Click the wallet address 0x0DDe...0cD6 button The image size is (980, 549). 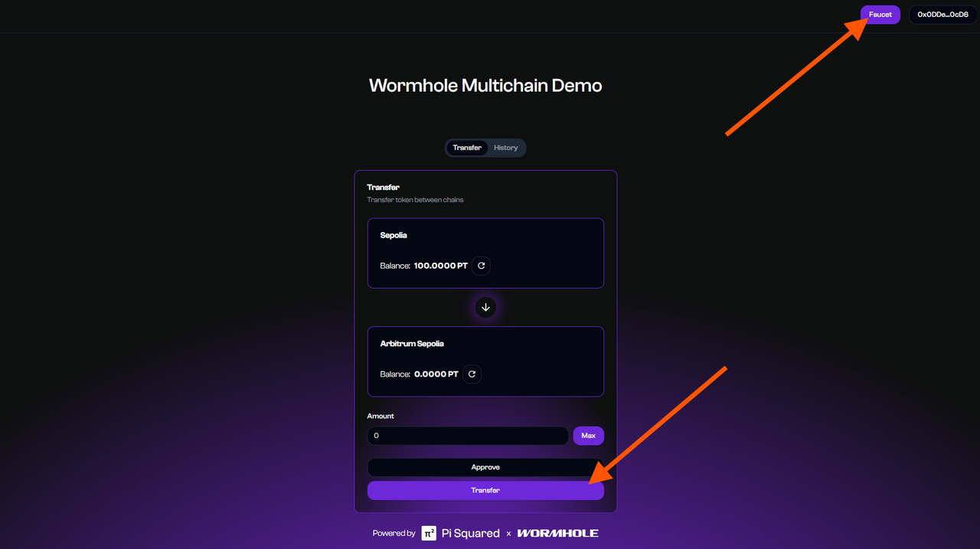(942, 15)
